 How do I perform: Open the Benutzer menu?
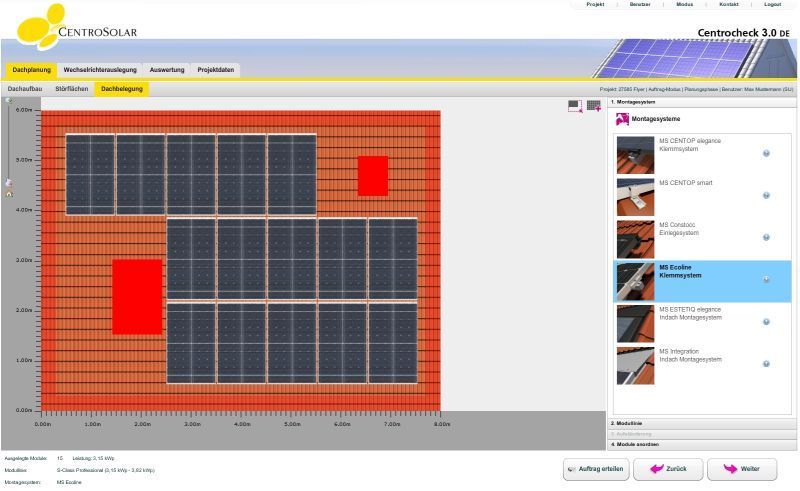coord(640,4)
